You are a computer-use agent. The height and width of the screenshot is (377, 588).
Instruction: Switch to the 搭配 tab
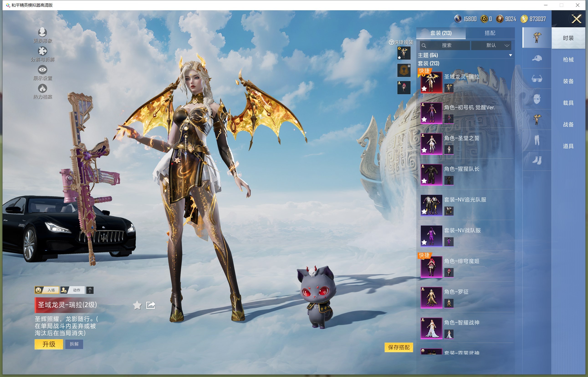(490, 33)
